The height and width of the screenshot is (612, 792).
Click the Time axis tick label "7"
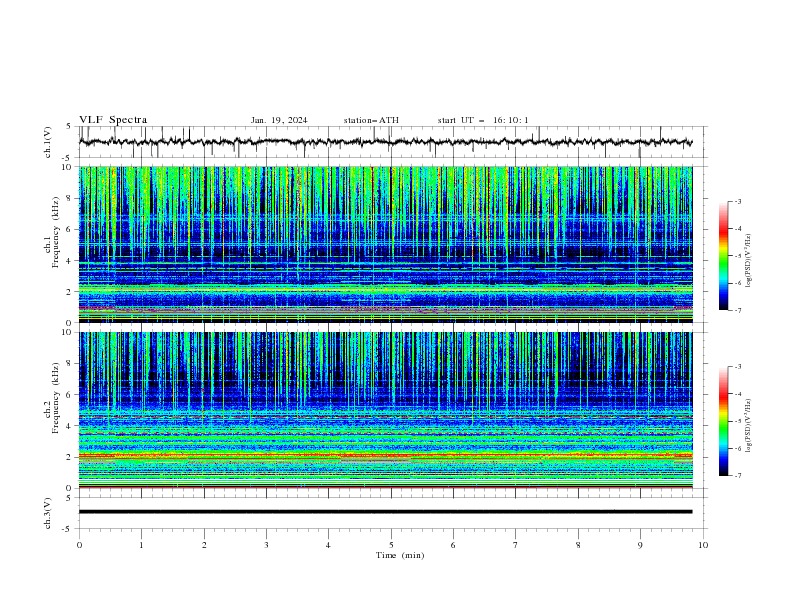[x=516, y=545]
